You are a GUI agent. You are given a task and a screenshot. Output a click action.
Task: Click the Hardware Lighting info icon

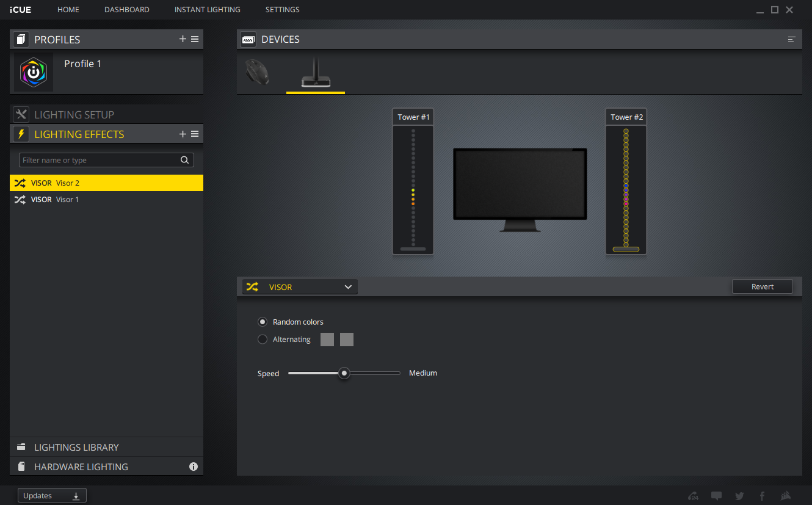point(194,467)
